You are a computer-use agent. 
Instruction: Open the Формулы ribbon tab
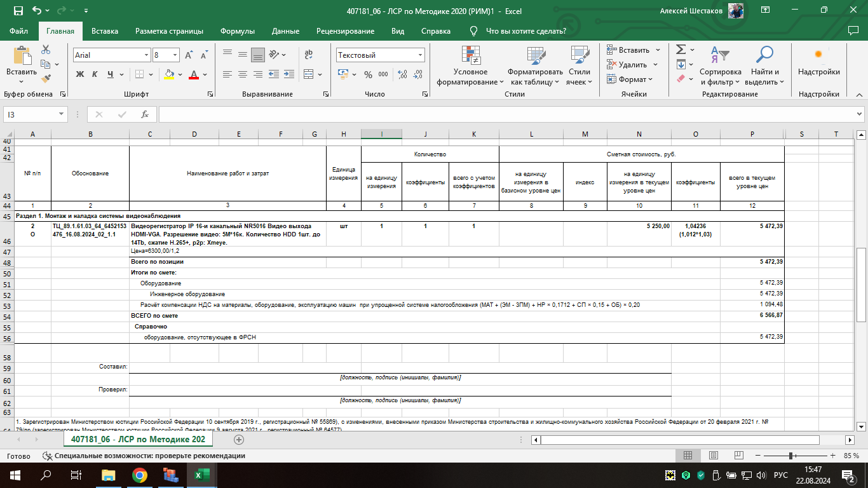237,31
